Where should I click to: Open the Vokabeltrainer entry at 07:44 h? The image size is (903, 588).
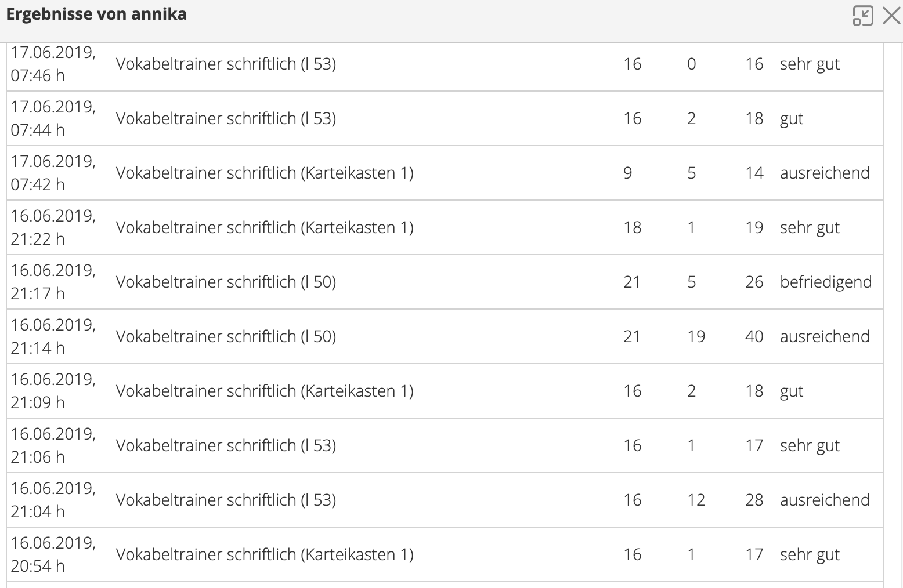tap(226, 118)
